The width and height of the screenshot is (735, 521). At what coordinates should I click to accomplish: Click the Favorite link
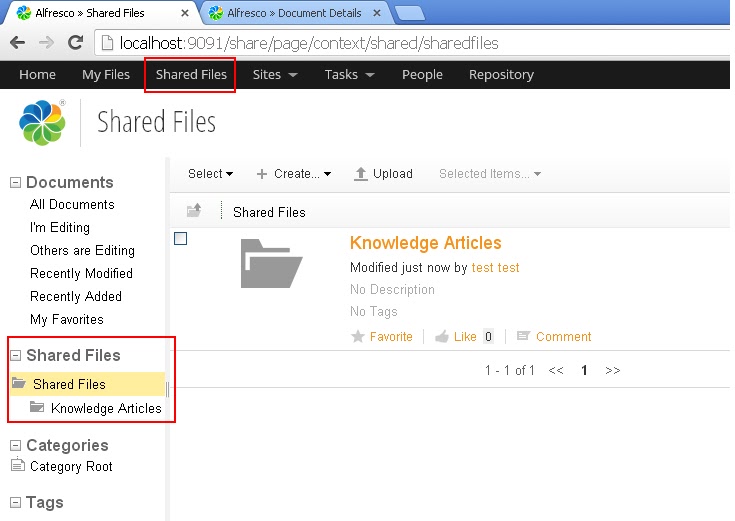click(391, 337)
